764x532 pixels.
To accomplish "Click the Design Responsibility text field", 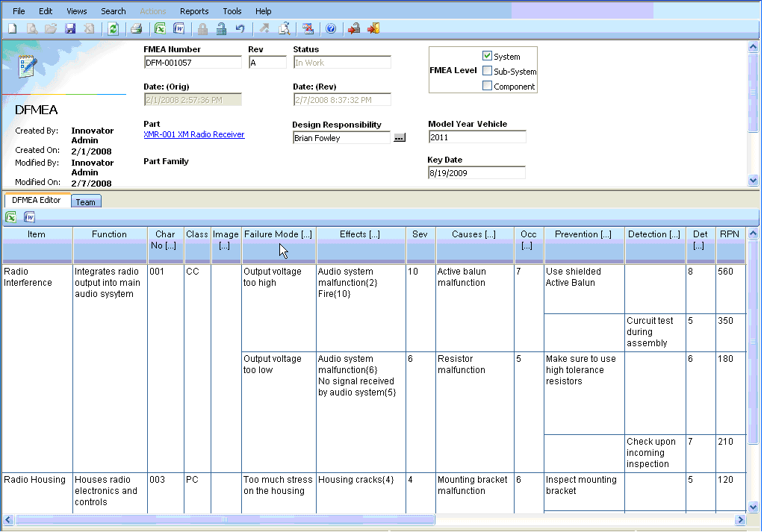I will click(341, 138).
